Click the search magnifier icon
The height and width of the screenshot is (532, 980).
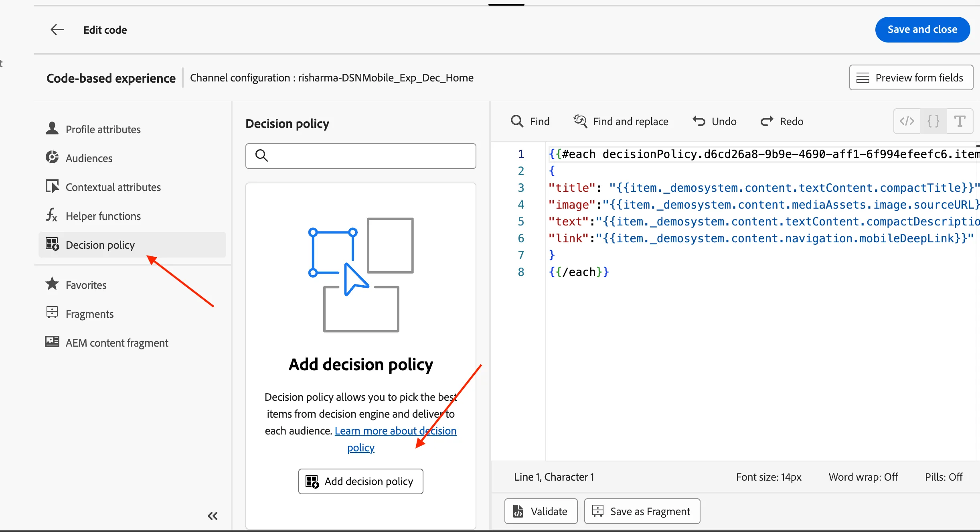(261, 155)
